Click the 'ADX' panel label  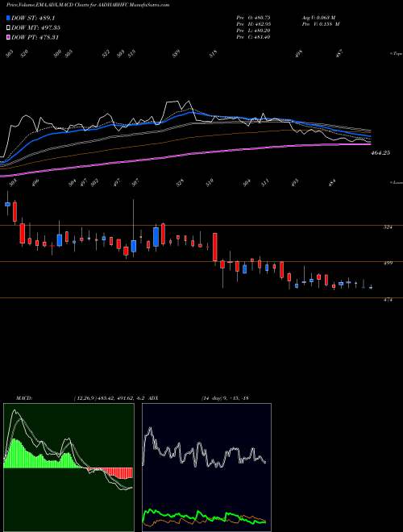(153, 398)
